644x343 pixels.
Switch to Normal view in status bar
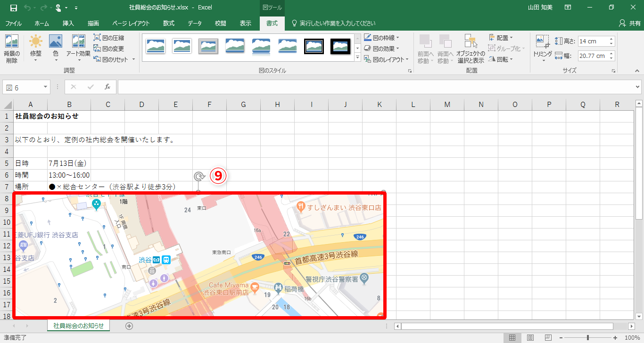tap(512, 337)
